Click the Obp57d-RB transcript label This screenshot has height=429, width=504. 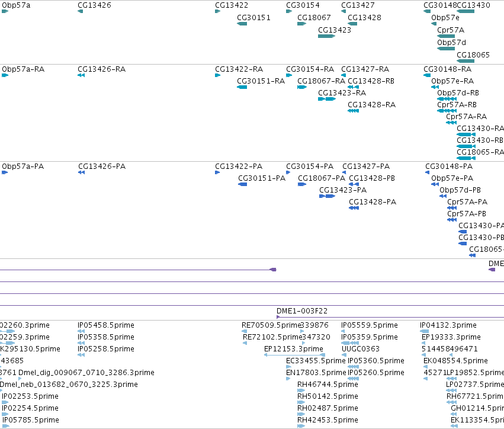458,93
